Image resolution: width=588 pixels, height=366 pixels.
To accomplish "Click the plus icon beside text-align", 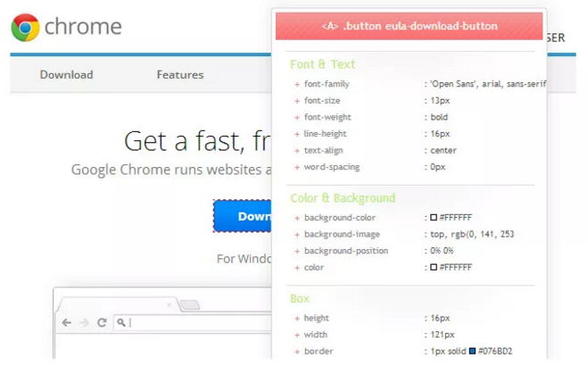I will pyautogui.click(x=297, y=151).
